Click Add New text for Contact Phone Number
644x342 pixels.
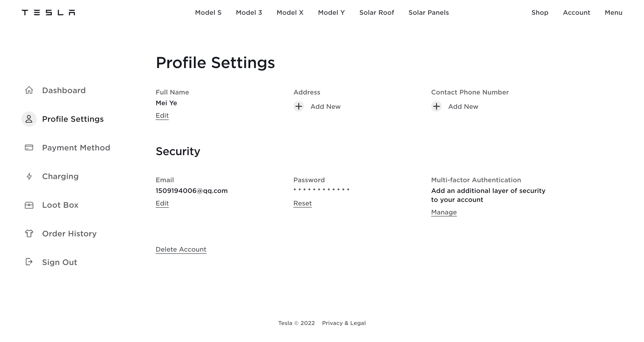pyautogui.click(x=463, y=107)
